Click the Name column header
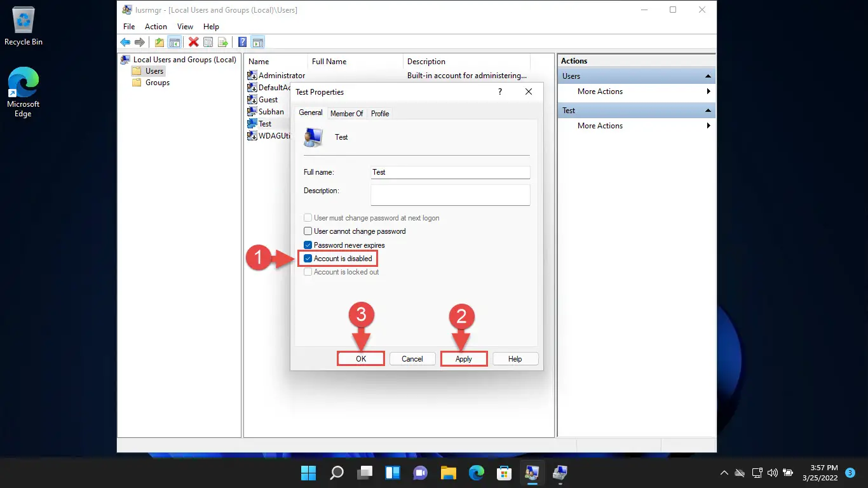This screenshot has height=488, width=868. tap(276, 62)
